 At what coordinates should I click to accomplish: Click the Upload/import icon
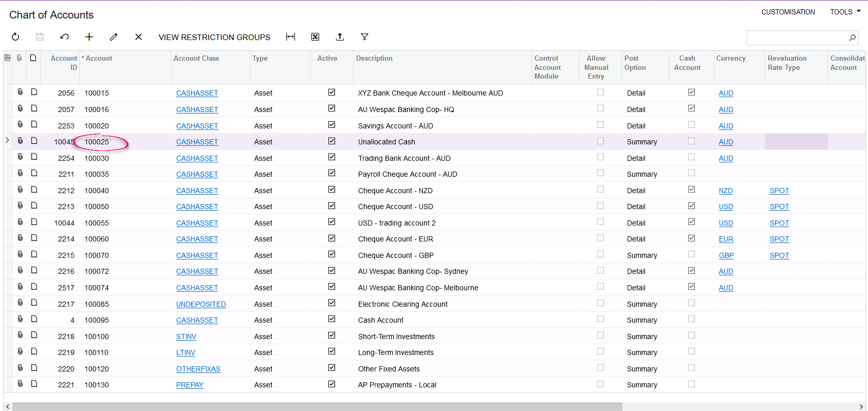pos(340,37)
